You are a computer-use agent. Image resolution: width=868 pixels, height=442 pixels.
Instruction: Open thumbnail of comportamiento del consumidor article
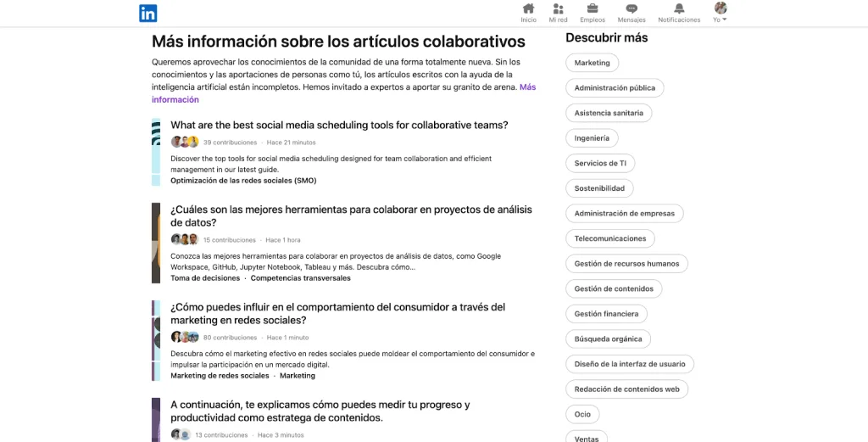tap(156, 340)
